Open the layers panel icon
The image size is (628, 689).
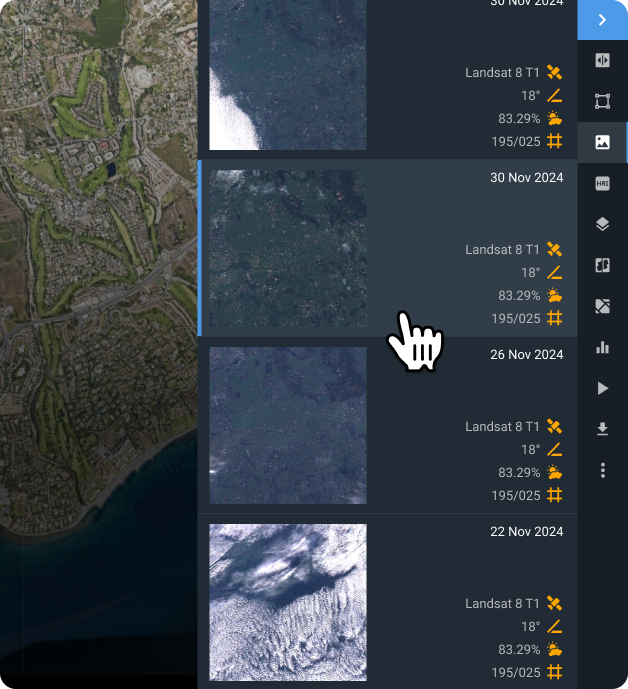point(603,224)
